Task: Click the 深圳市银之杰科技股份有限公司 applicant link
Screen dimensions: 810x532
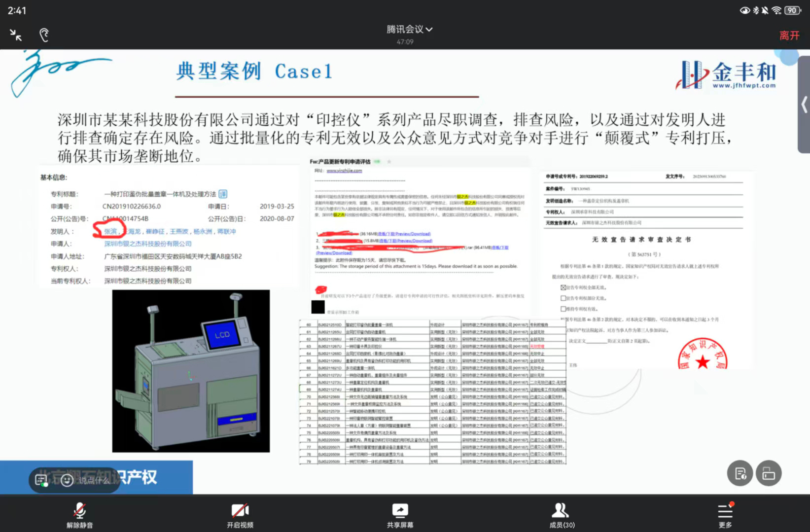Action: coord(147,244)
